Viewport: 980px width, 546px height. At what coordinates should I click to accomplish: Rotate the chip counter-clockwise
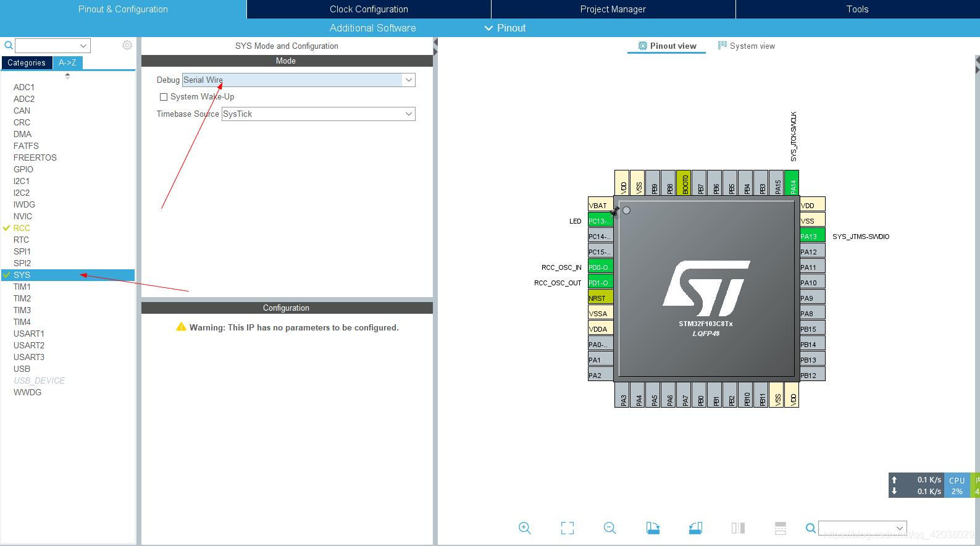tap(695, 528)
